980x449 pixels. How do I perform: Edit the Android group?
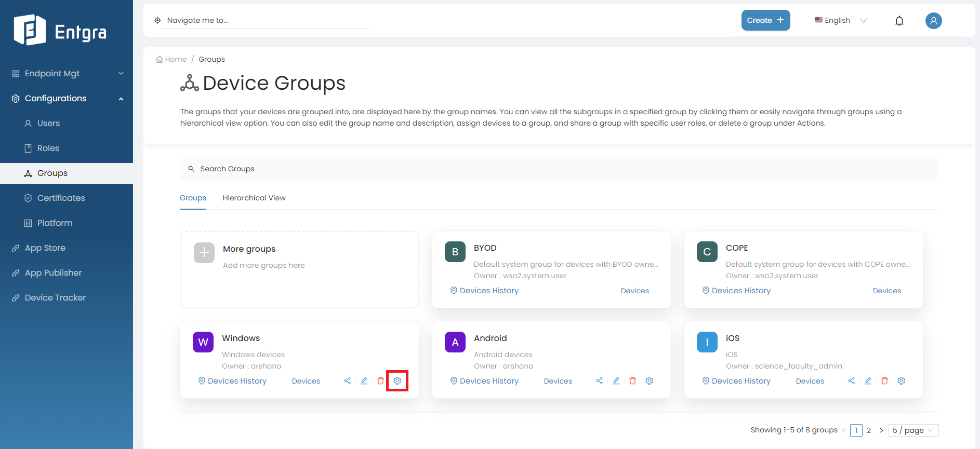(616, 381)
